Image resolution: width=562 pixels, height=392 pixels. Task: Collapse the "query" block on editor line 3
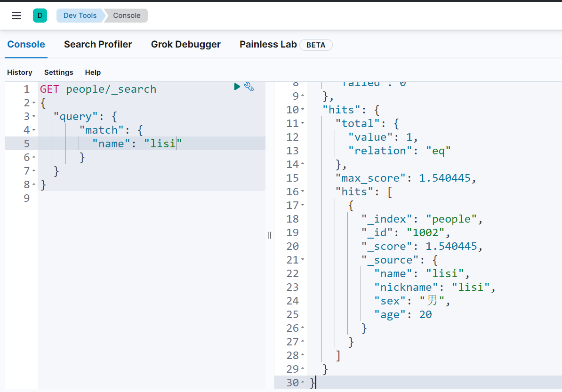34,117
